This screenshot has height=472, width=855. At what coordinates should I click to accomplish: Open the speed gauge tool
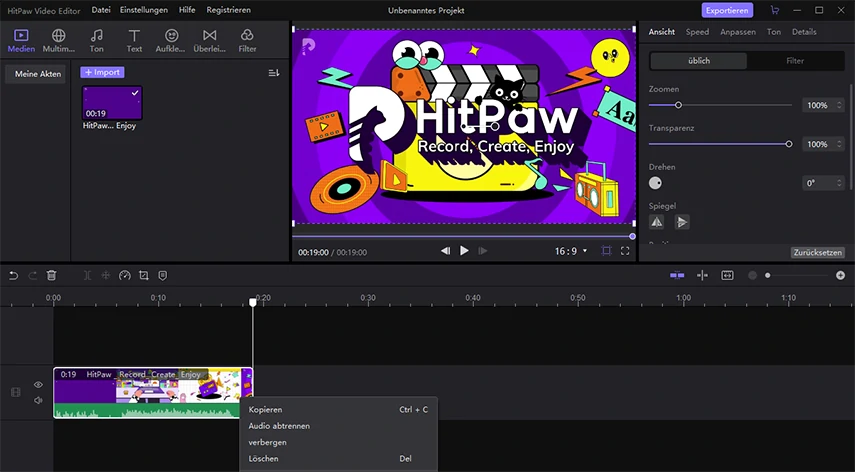coord(125,276)
